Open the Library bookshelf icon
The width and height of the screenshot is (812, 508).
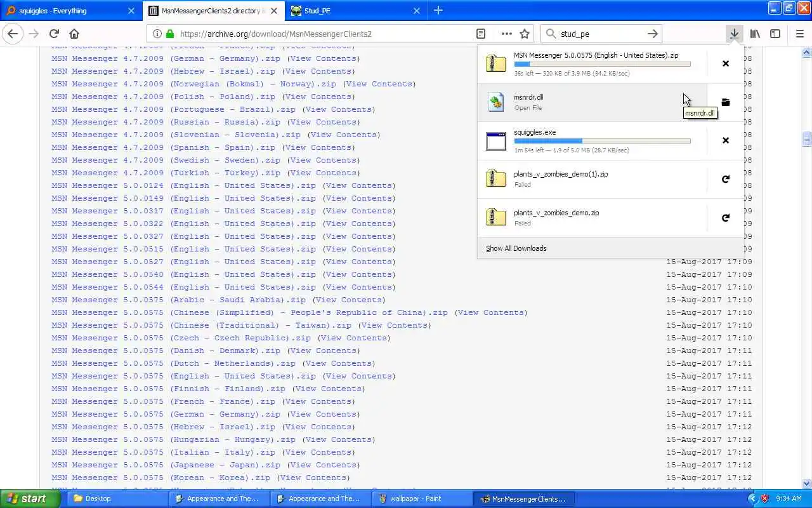click(x=755, y=34)
